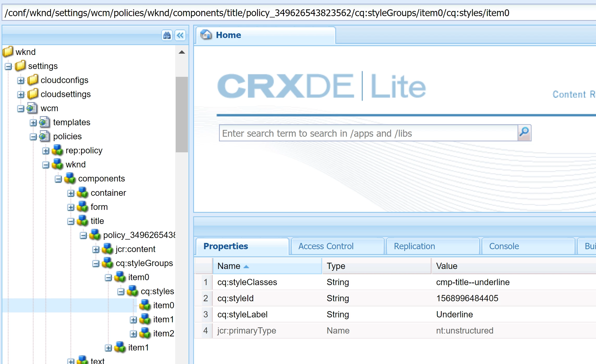Image resolution: width=596 pixels, height=364 pixels.
Task: Open the Replication tab
Action: (x=414, y=246)
